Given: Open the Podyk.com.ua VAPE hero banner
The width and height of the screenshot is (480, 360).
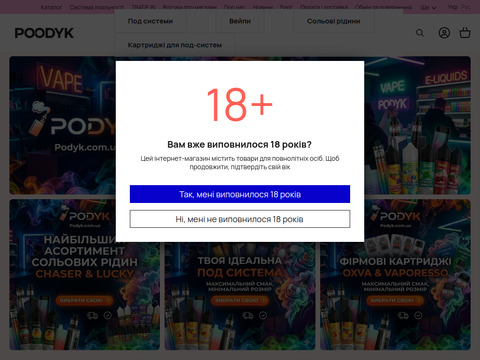Looking at the screenshot, I should 62,125.
